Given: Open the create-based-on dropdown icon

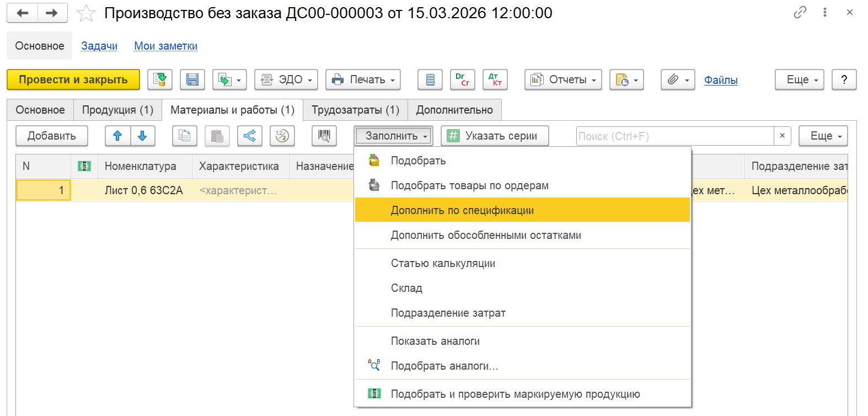Looking at the screenshot, I should (x=229, y=79).
